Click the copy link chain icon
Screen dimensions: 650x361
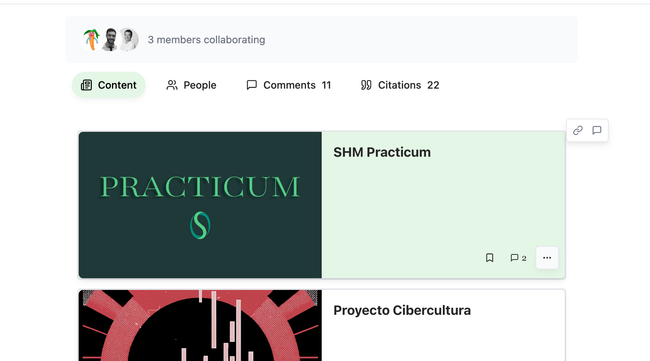pyautogui.click(x=577, y=131)
